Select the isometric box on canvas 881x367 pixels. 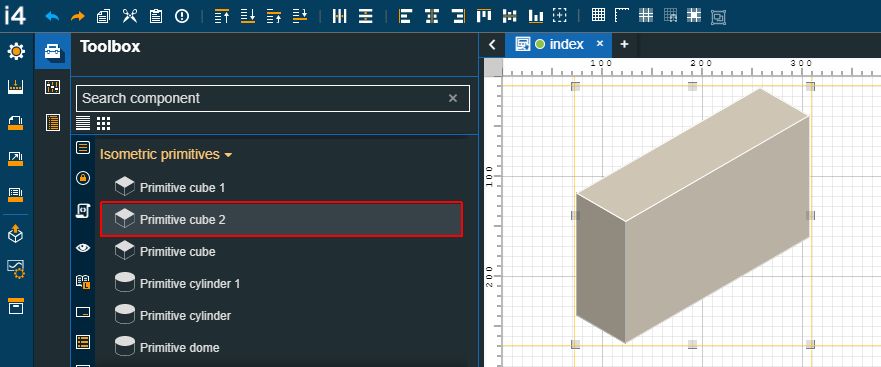point(692,216)
